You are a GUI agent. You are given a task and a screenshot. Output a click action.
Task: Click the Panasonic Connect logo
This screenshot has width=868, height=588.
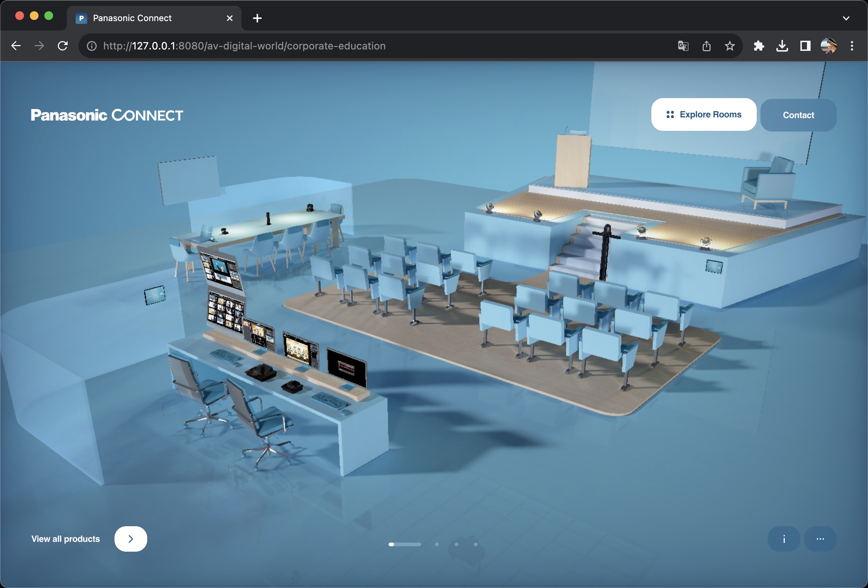[107, 115]
